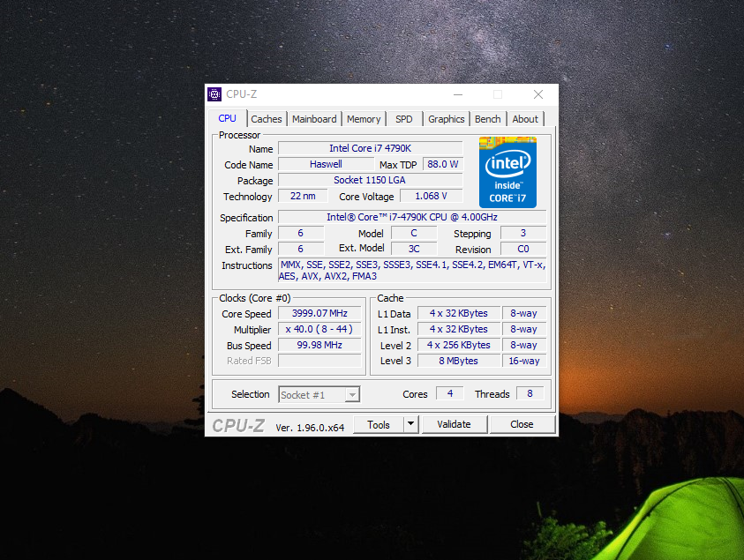
Task: Click the Package value Socket 1150 LGA
Action: 370,180
